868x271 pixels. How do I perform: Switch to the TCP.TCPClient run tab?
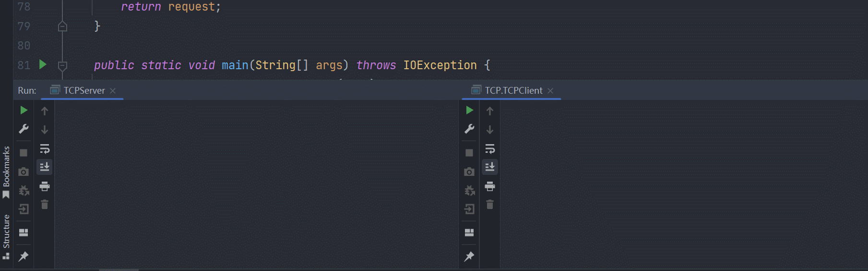point(513,90)
